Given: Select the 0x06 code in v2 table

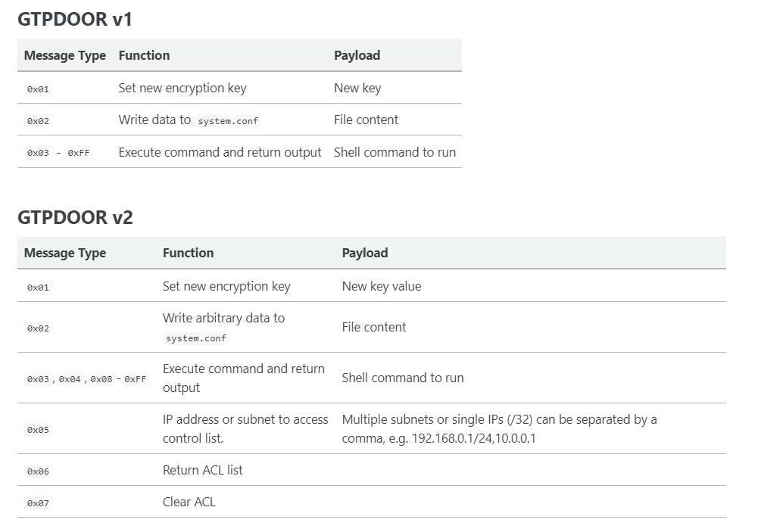Looking at the screenshot, I should pos(38,471).
